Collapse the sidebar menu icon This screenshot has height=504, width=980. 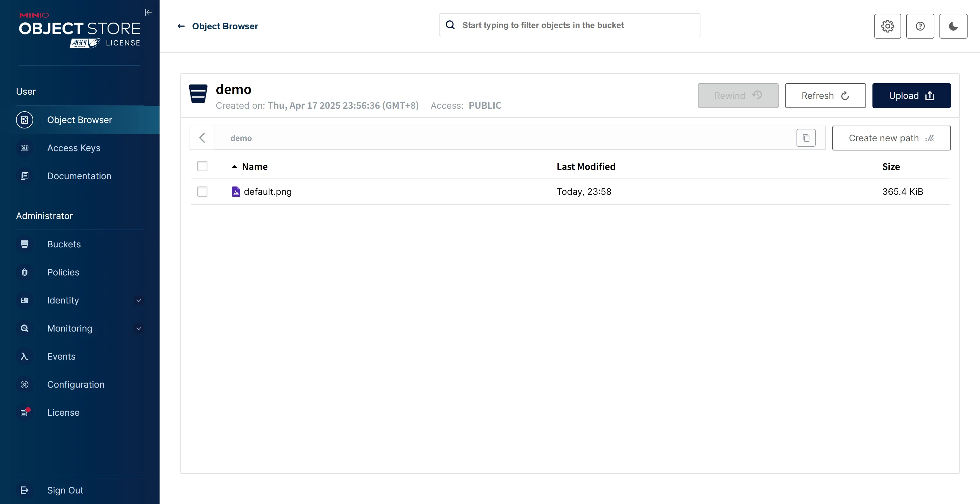tap(148, 12)
